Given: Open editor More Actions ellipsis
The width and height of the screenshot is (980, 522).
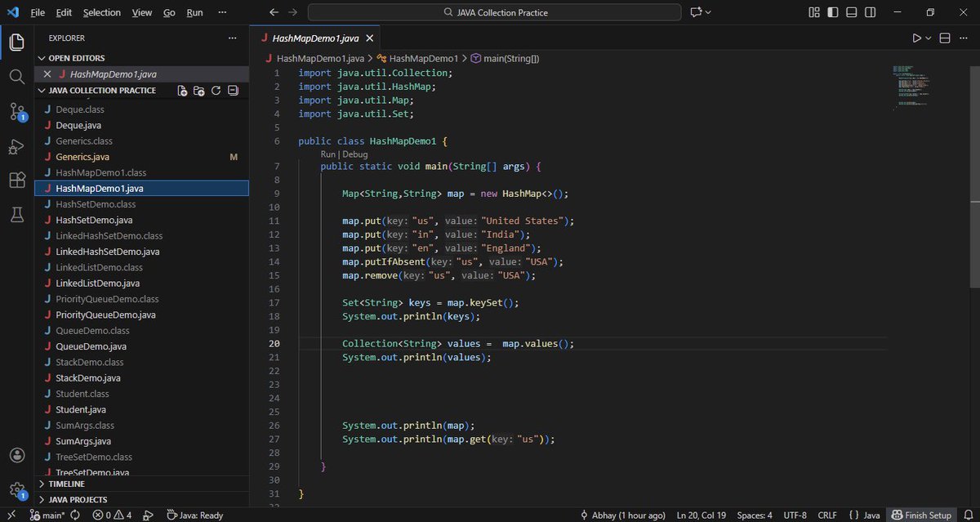Looking at the screenshot, I should [964, 38].
